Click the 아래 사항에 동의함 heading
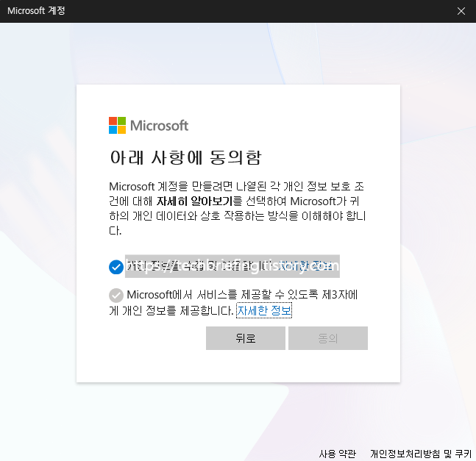The width and height of the screenshot is (476, 461). pyautogui.click(x=185, y=157)
